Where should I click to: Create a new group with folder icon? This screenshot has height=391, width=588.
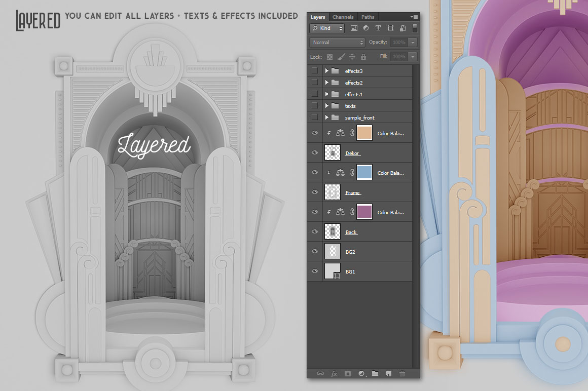pos(375,373)
